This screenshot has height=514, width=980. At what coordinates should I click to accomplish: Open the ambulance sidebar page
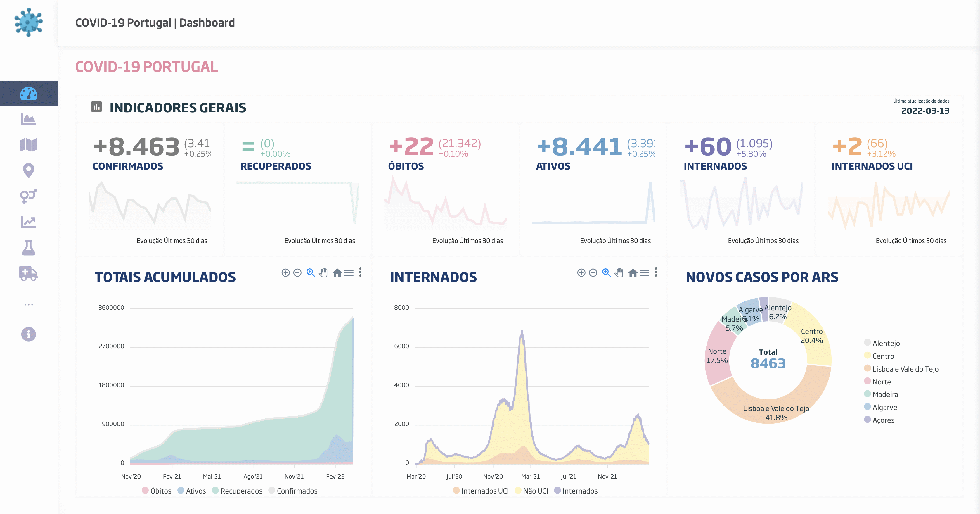[29, 273]
